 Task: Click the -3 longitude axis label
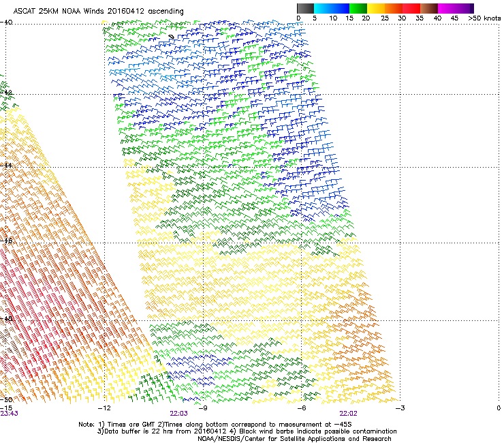coord(400,408)
